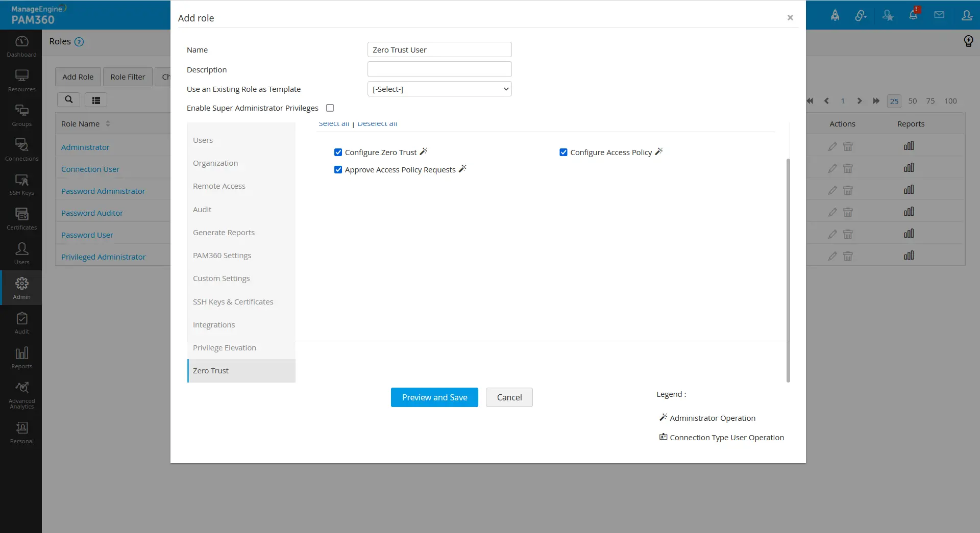
Task: Open Users in the left sidebar
Action: (21, 253)
